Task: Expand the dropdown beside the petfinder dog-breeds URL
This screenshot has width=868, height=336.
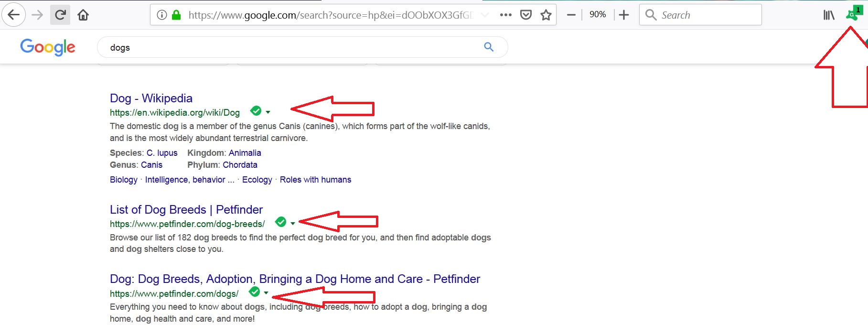Action: 293,223
